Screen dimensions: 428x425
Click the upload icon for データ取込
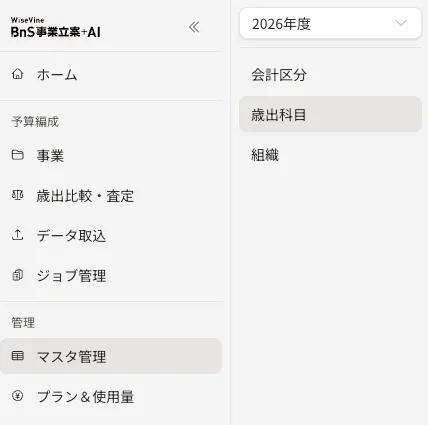18,235
